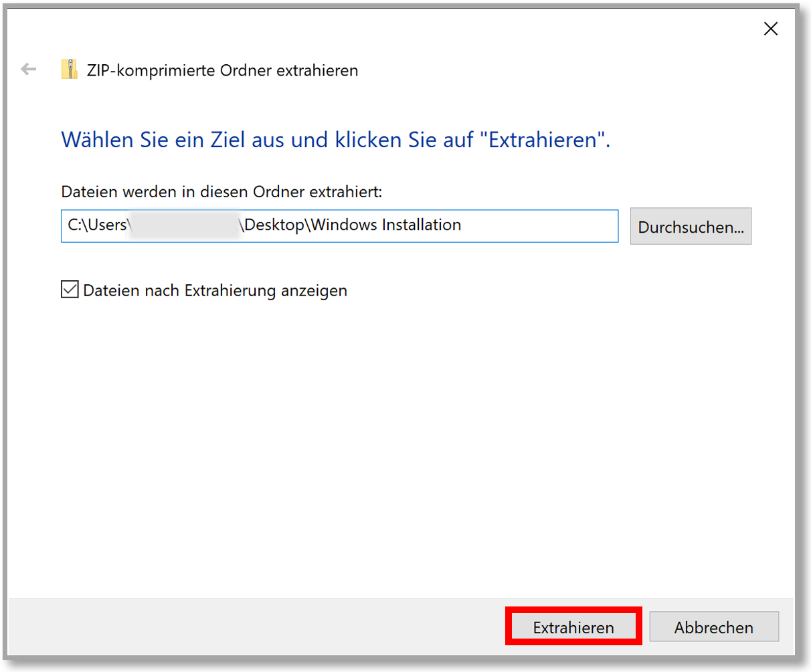Click the "Dateien nach Extrahierung anzeigen" label text
This screenshot has width=811, height=672.
pyautogui.click(x=214, y=291)
